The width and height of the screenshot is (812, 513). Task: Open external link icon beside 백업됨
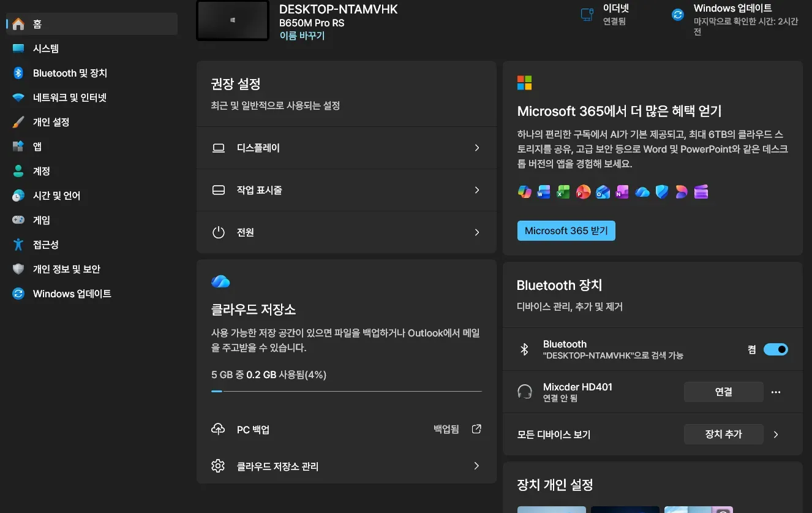click(476, 429)
